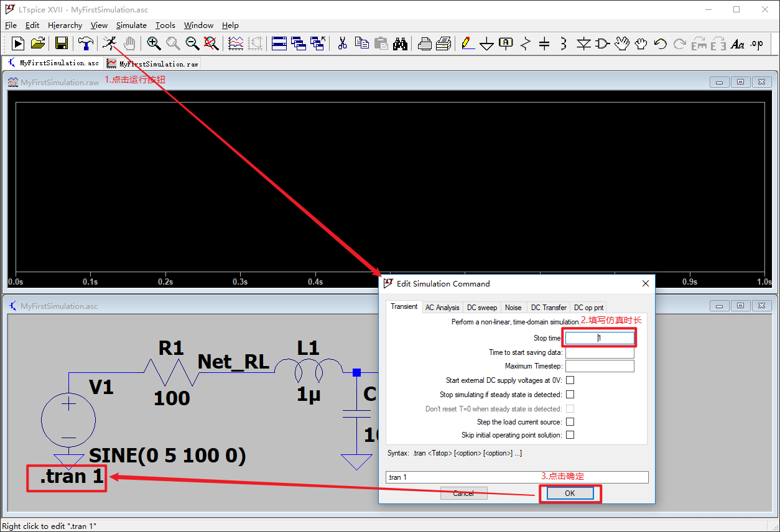This screenshot has width=780, height=532.
Task: Check Stop simulating if steady state is detected
Action: (x=570, y=394)
